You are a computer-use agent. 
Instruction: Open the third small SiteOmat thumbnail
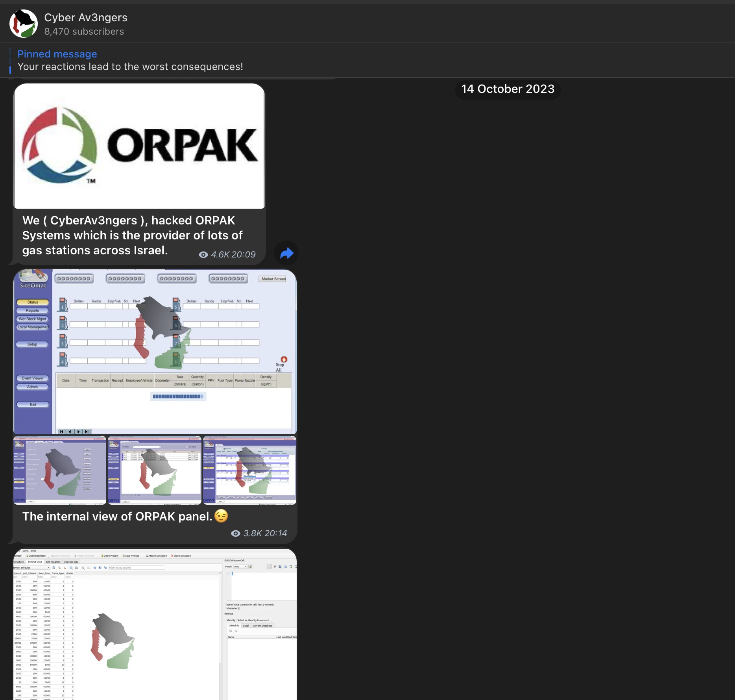[x=249, y=470]
